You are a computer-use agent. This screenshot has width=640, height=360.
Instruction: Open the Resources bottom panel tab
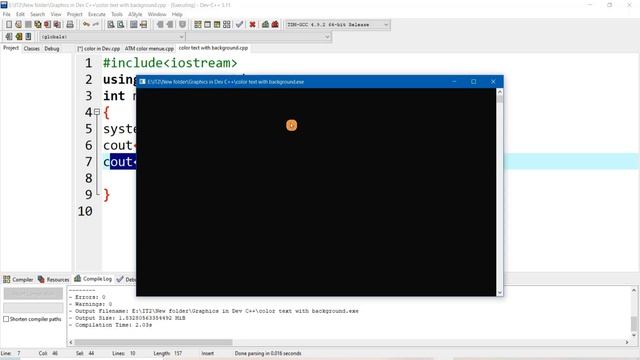[x=53, y=280]
